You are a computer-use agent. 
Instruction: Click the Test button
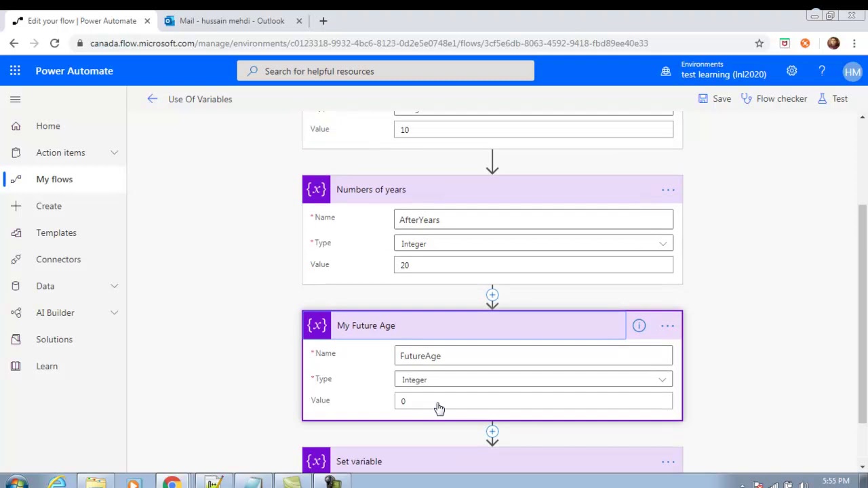point(833,99)
